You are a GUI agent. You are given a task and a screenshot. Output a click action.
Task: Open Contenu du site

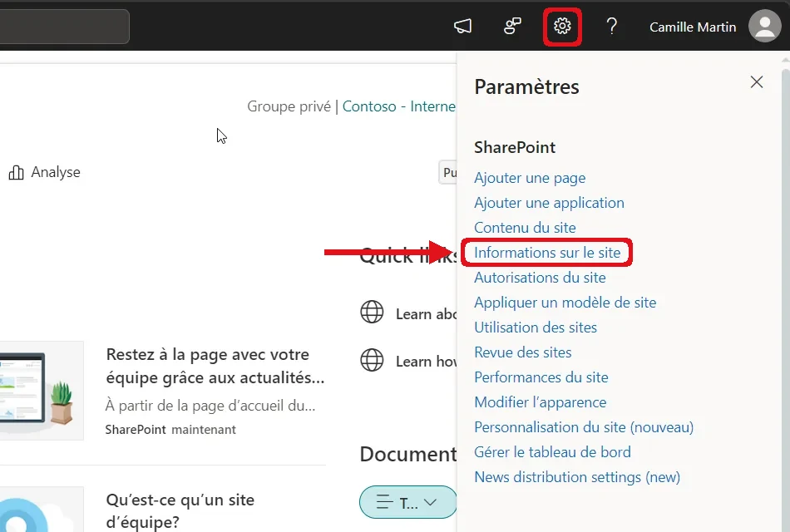525,228
